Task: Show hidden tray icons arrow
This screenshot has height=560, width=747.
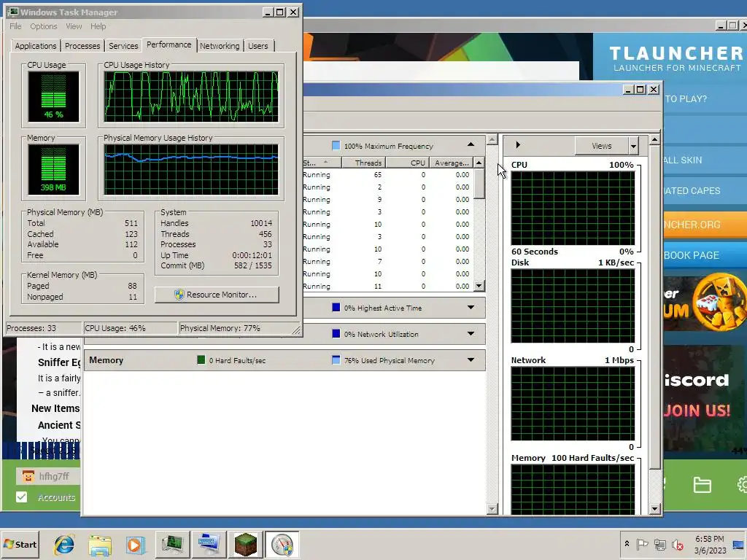Action: pyautogui.click(x=627, y=544)
